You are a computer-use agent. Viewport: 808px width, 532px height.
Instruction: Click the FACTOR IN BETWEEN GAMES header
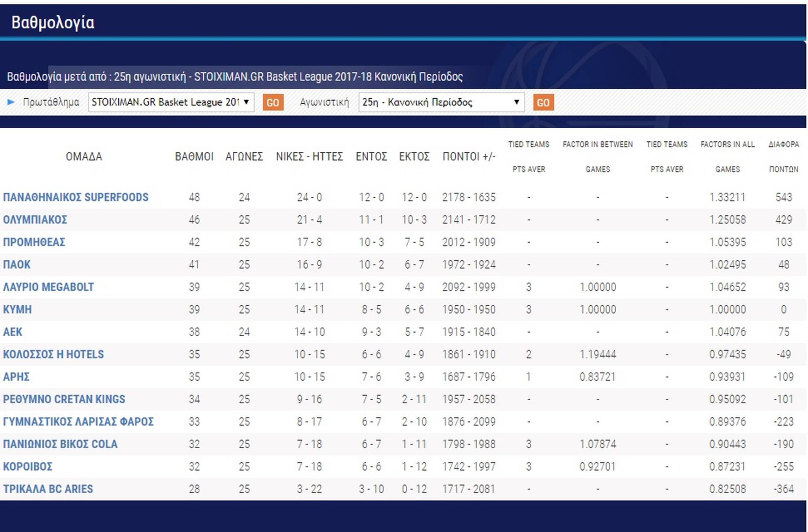598,156
